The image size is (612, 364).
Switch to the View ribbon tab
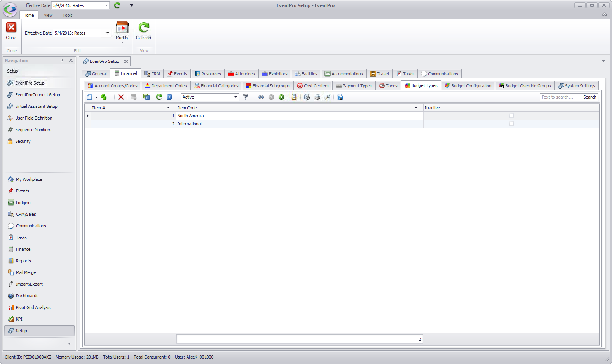click(x=48, y=15)
